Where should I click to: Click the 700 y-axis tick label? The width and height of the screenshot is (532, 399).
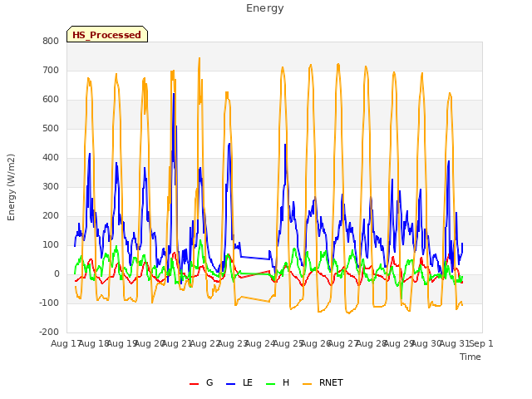[51, 71]
